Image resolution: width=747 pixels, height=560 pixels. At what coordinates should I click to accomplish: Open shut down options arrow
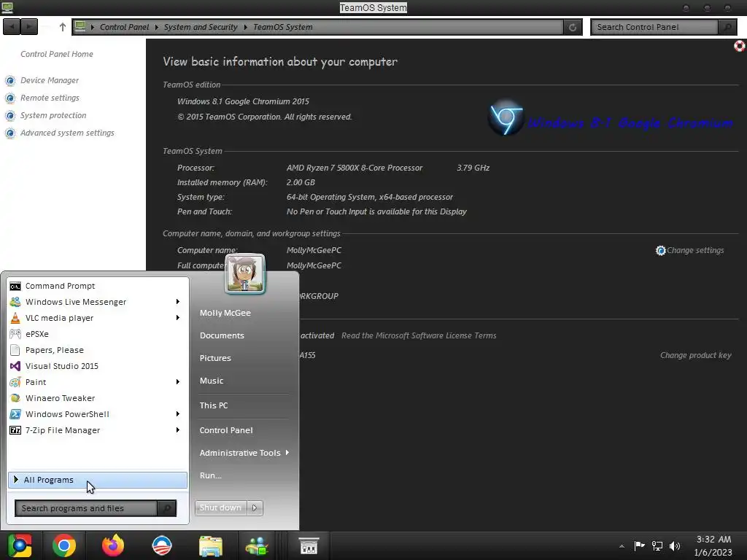255,507
